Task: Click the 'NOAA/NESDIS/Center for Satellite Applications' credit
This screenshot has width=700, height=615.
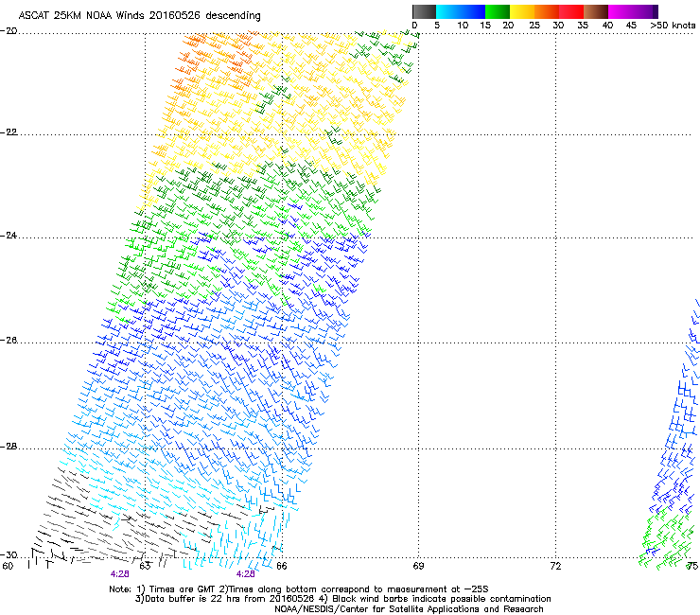Action: pyautogui.click(x=377, y=609)
